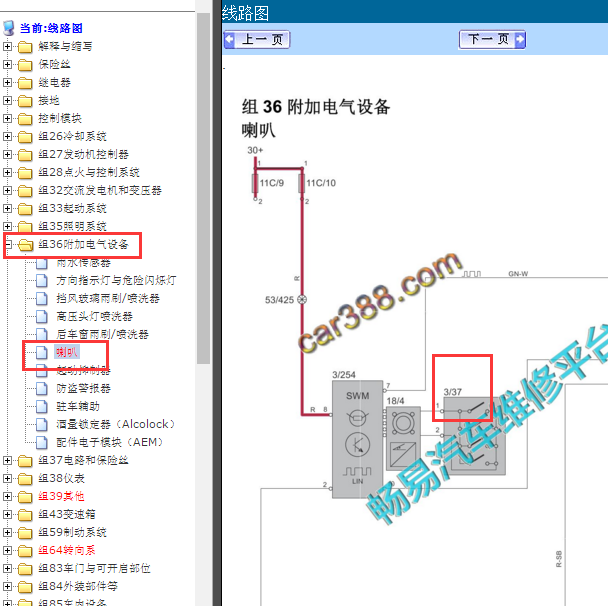Screen dimensions: 608x606
Task: Click horn component 18/4 in diagram
Action: pos(403,439)
